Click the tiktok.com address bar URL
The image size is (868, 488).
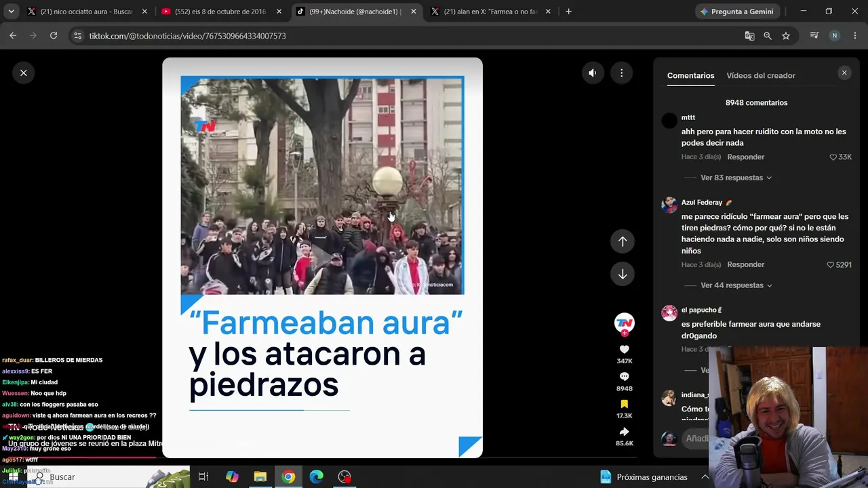187,36
